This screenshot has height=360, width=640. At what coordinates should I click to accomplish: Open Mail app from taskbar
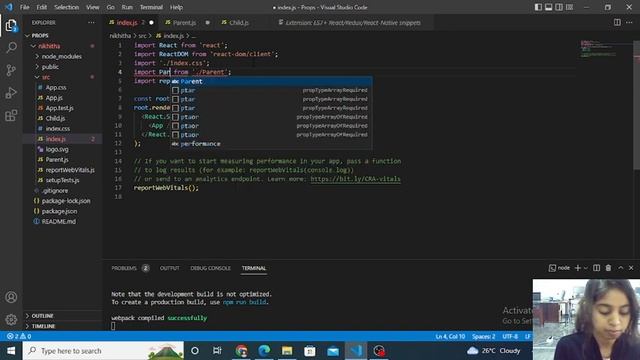tap(333, 351)
